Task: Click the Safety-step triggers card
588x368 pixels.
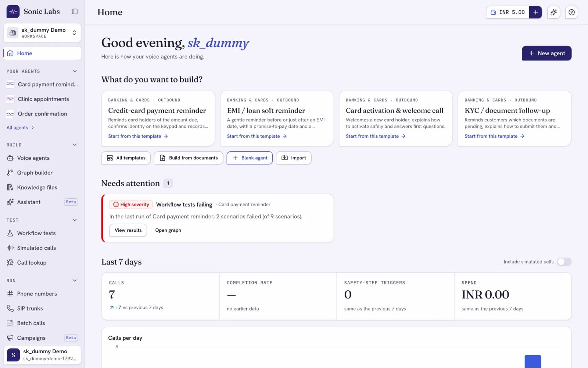Action: tap(395, 296)
